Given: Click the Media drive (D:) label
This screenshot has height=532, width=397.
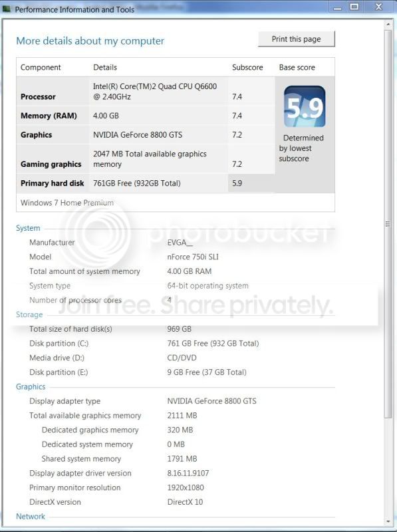Looking at the screenshot, I should [57, 358].
